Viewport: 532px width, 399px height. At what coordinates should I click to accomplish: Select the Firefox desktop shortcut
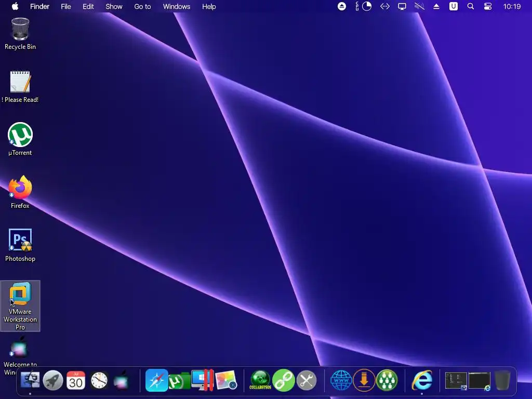(20, 192)
